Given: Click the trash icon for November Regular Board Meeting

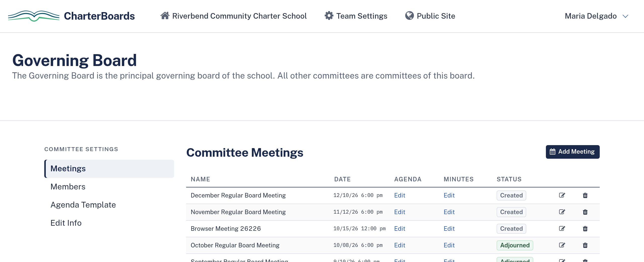Looking at the screenshot, I should (585, 212).
